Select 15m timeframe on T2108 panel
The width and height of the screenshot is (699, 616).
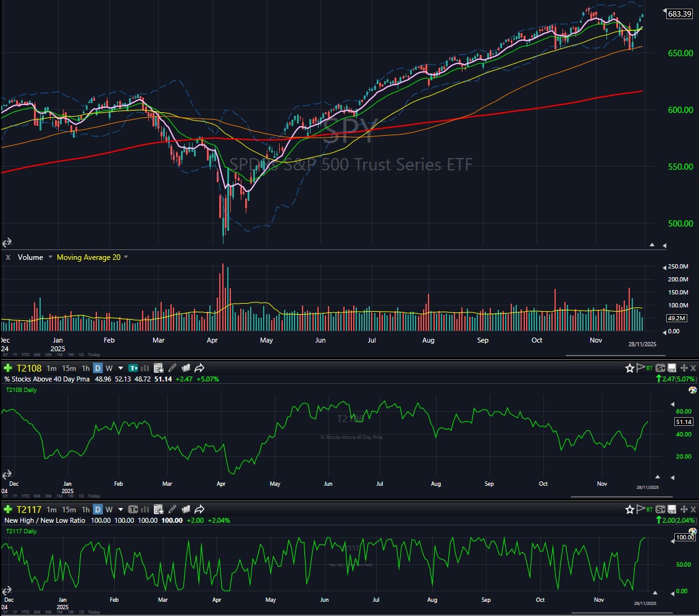coord(69,368)
